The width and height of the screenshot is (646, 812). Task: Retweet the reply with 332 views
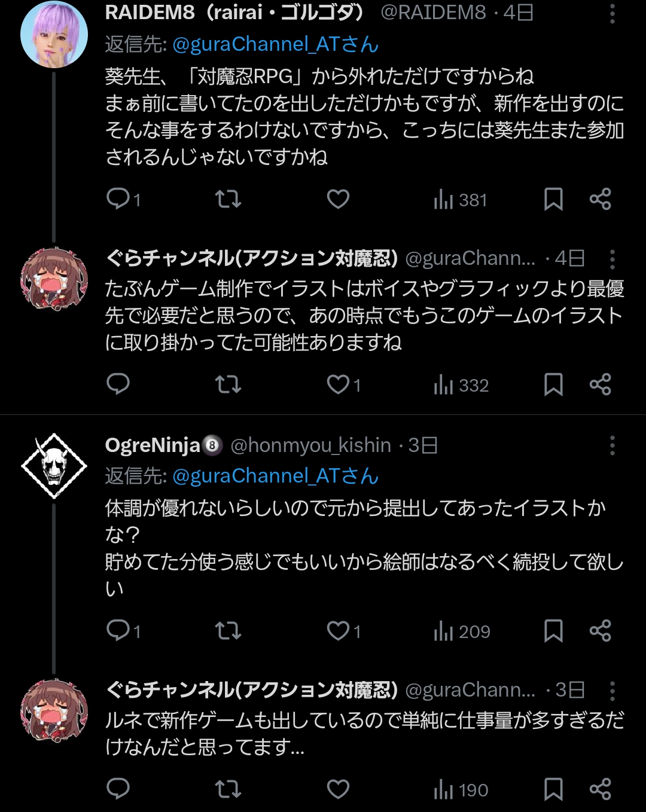point(228,384)
